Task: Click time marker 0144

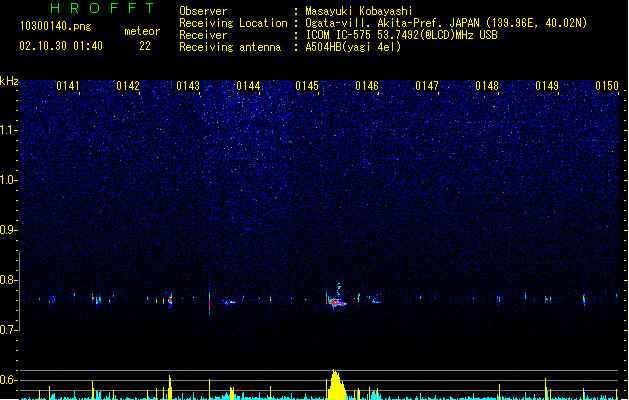Action: click(248, 86)
